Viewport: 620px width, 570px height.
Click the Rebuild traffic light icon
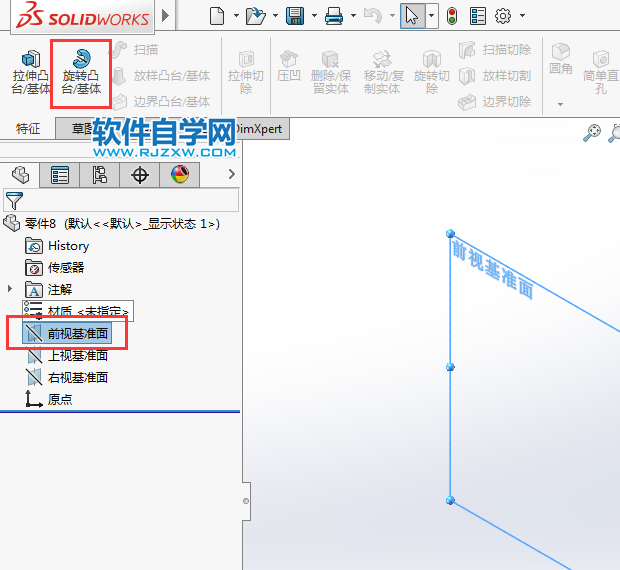coord(452,16)
